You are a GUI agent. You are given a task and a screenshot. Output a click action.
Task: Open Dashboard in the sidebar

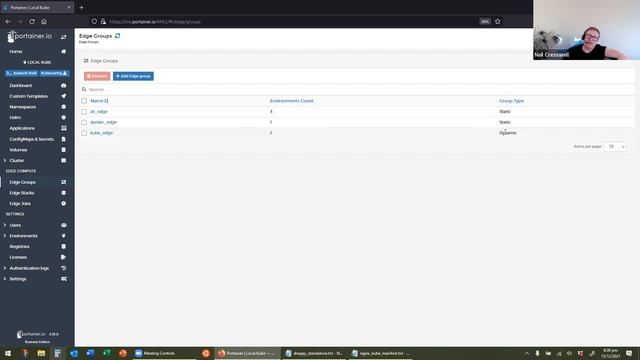pyautogui.click(x=20, y=86)
